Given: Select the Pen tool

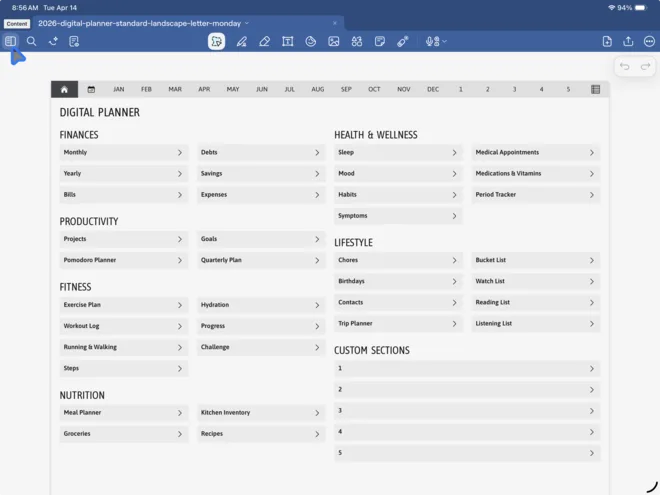Looking at the screenshot, I should click(x=242, y=41).
